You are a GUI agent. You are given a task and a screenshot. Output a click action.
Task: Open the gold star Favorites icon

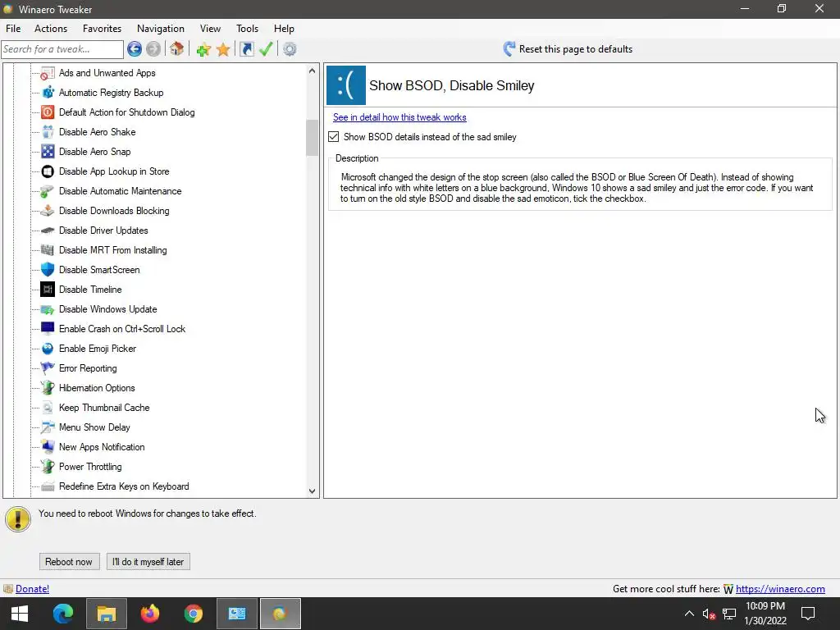[x=223, y=49]
